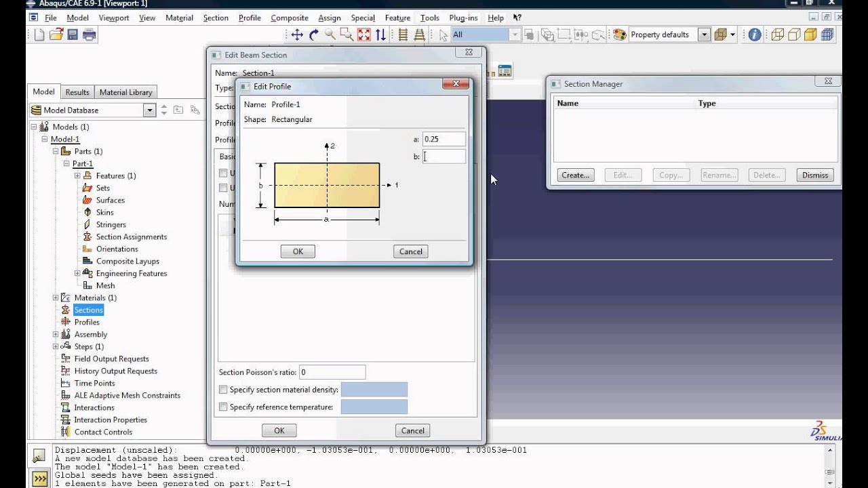Click the New Model Database icon

coord(39,35)
